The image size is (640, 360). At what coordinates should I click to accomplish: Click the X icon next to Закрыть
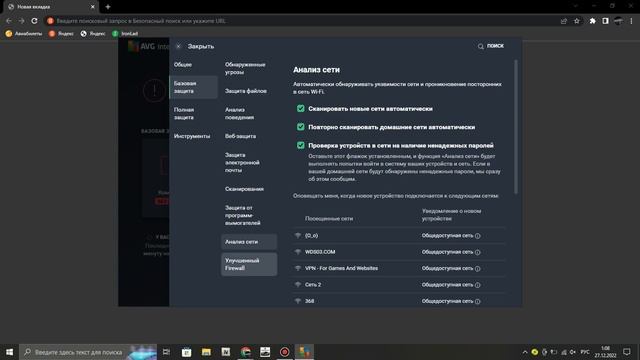[x=178, y=46]
